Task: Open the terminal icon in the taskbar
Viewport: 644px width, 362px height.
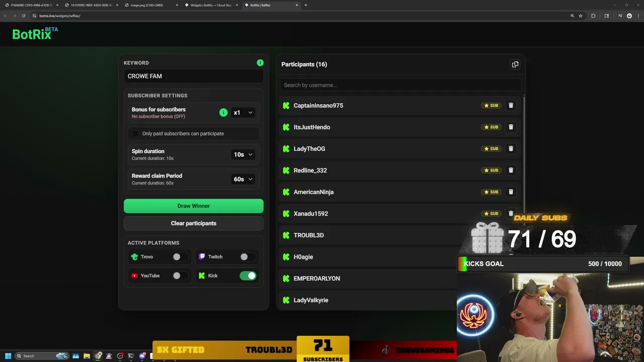Action: 131,356
